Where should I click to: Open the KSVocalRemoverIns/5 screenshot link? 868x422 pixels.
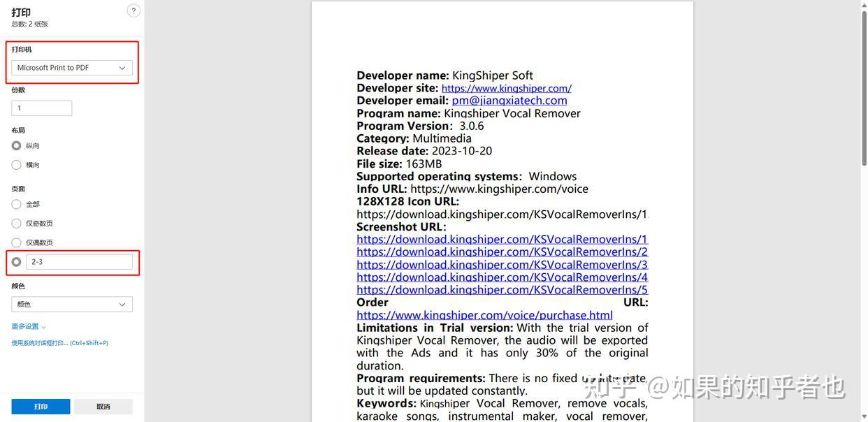502,290
